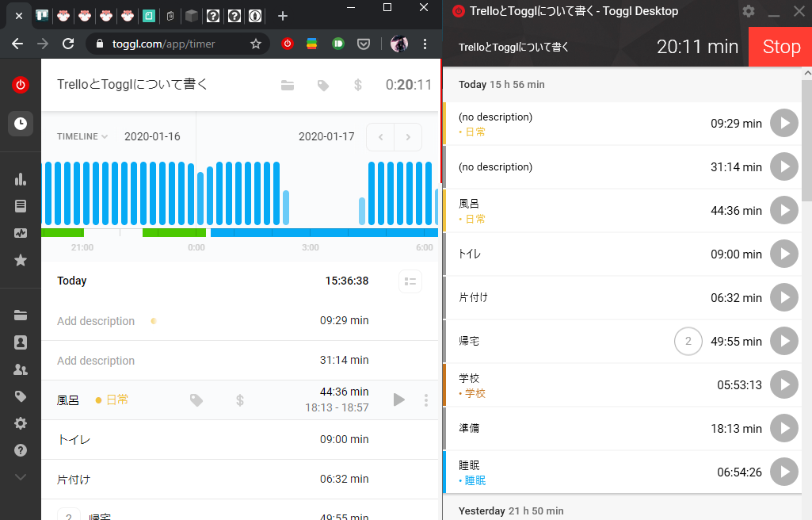Edit the running entry description in web timer
The height and width of the screenshot is (520, 812).
click(x=132, y=85)
